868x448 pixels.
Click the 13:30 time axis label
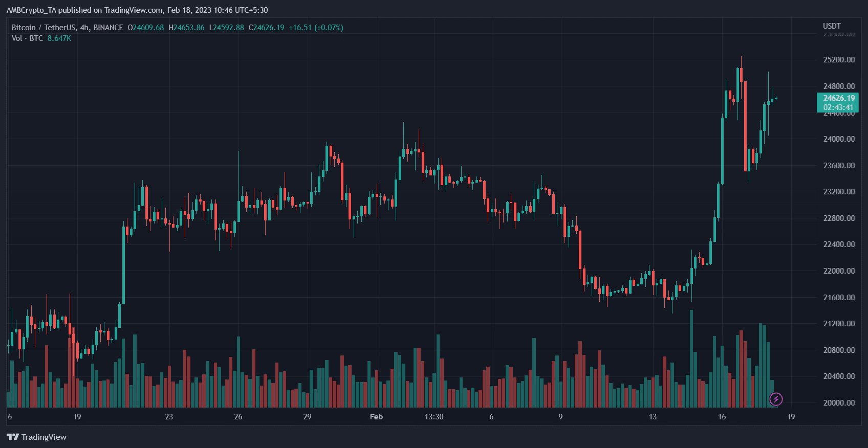(434, 417)
